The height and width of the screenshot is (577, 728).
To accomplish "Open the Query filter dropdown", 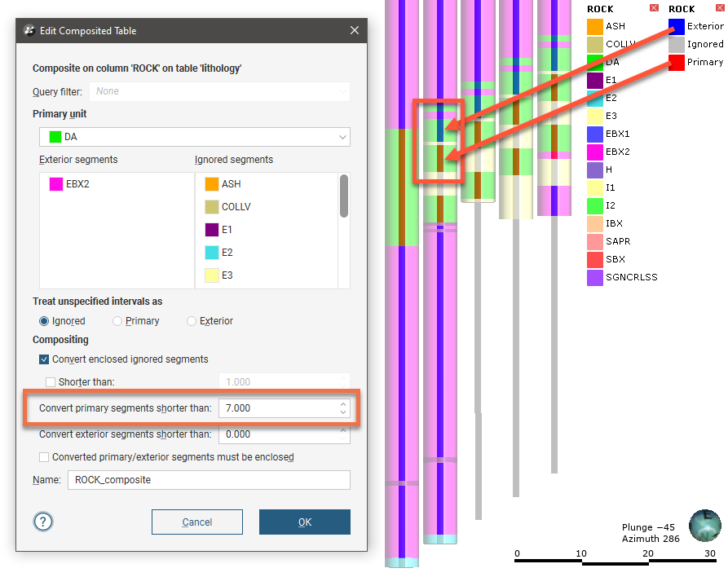I will 219,92.
